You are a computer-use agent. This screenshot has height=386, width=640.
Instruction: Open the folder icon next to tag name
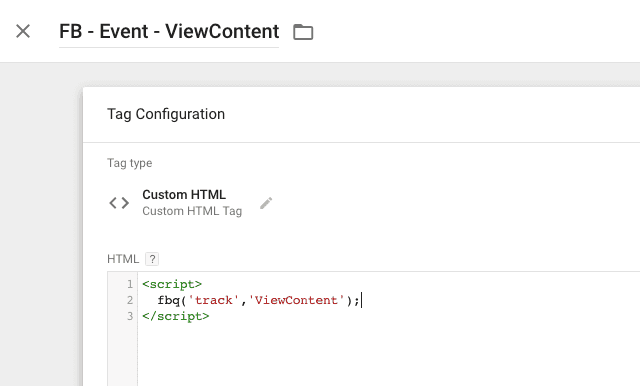pyautogui.click(x=303, y=32)
